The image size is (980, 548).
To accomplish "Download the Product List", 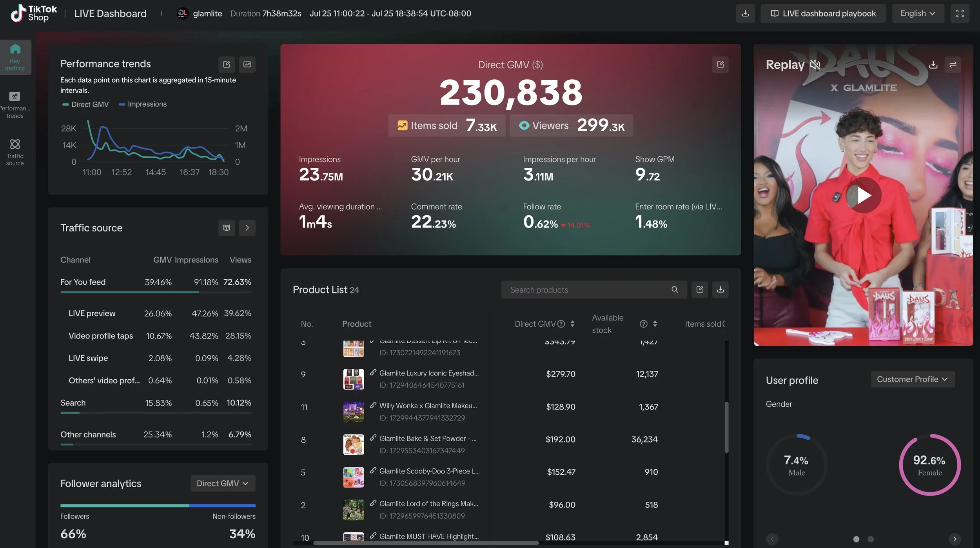I will click(720, 289).
